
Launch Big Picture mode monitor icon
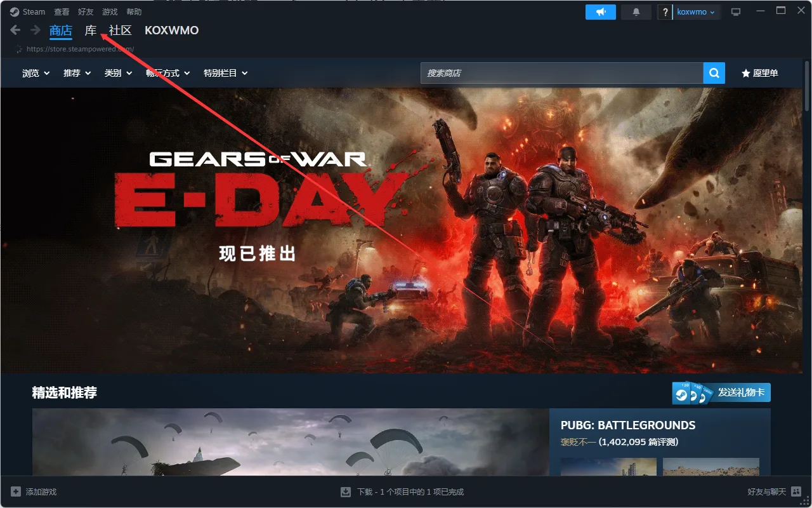pyautogui.click(x=736, y=12)
